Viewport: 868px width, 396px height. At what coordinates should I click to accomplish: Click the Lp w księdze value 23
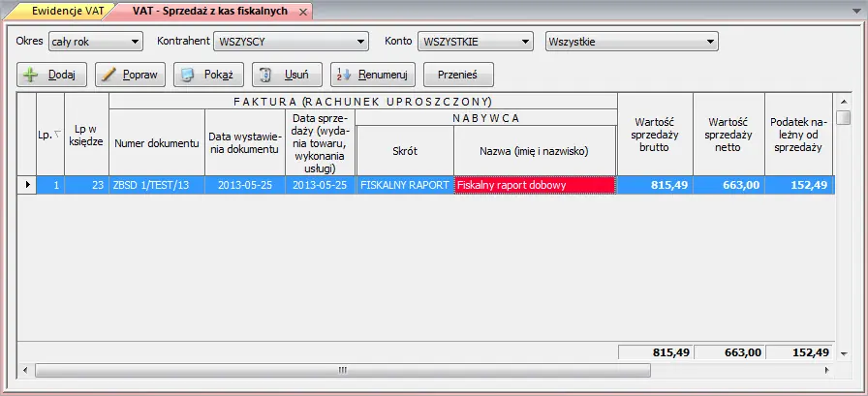click(86, 185)
